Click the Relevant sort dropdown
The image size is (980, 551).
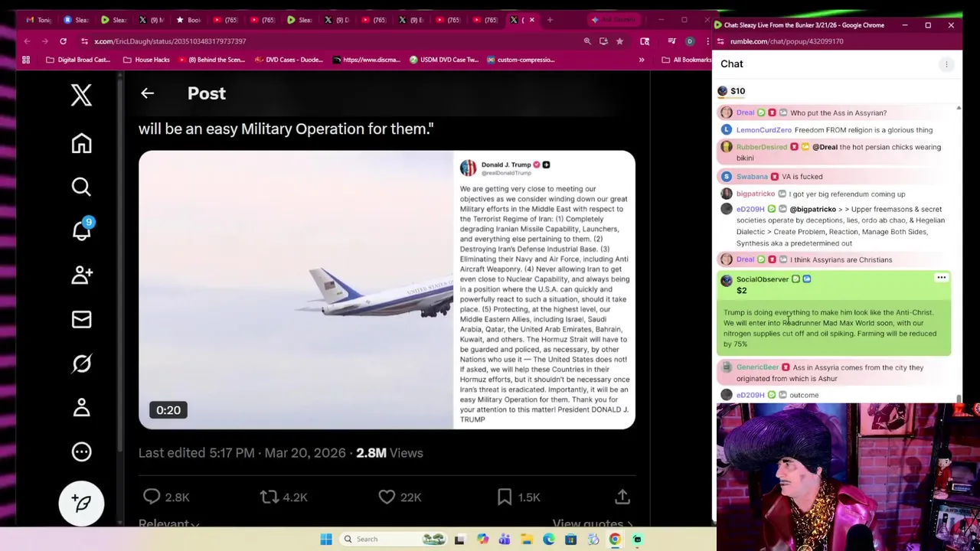(168, 523)
